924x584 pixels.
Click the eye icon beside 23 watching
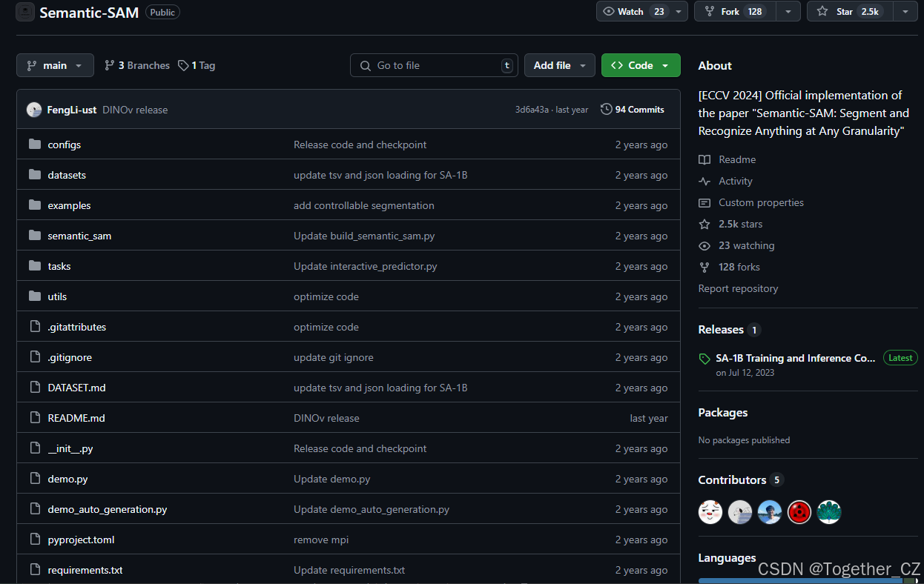704,245
